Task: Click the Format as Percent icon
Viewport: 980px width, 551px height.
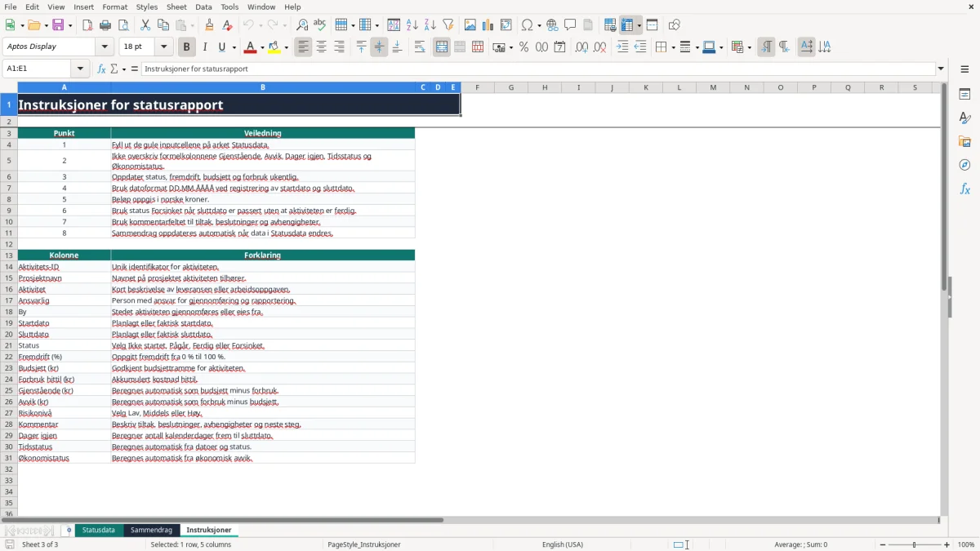Action: [x=523, y=47]
